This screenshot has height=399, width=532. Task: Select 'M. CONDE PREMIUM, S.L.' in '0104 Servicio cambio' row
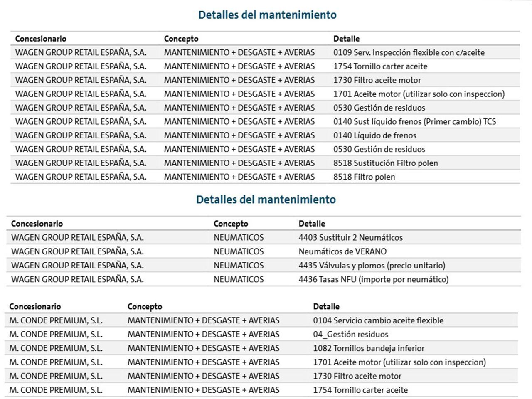click(x=56, y=320)
